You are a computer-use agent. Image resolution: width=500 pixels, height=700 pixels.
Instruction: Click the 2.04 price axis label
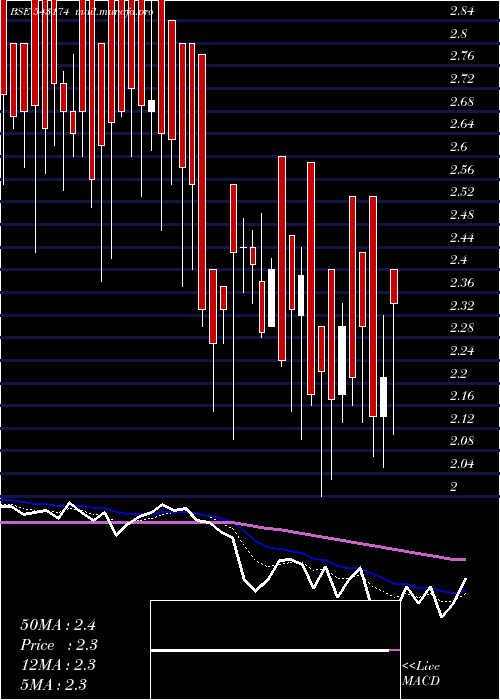(462, 464)
